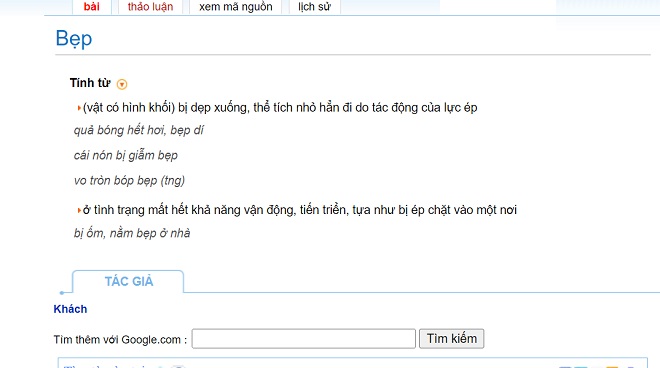The width and height of the screenshot is (660, 368).
Task: Click the example 'bị ốm, nằm bẹp ở nhà'
Action: 132,233
